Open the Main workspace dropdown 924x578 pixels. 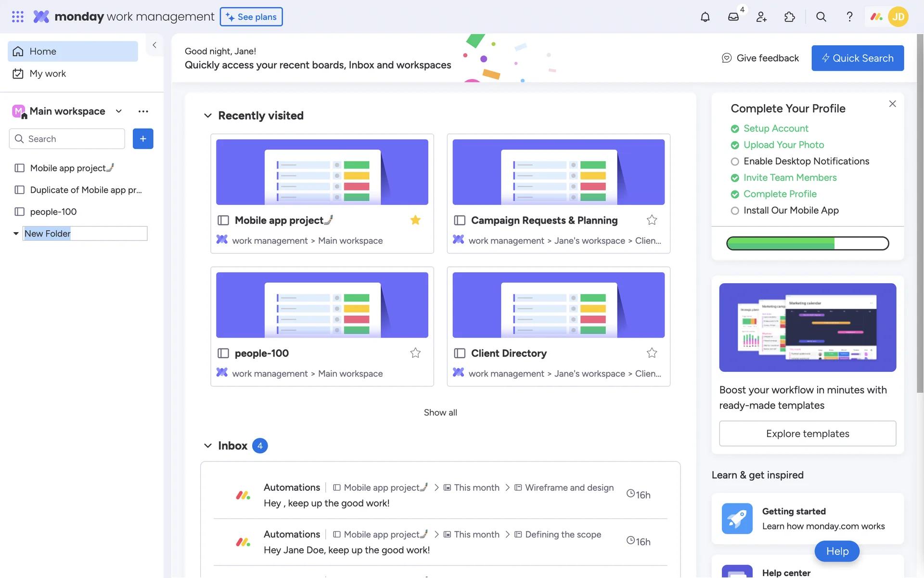[118, 111]
